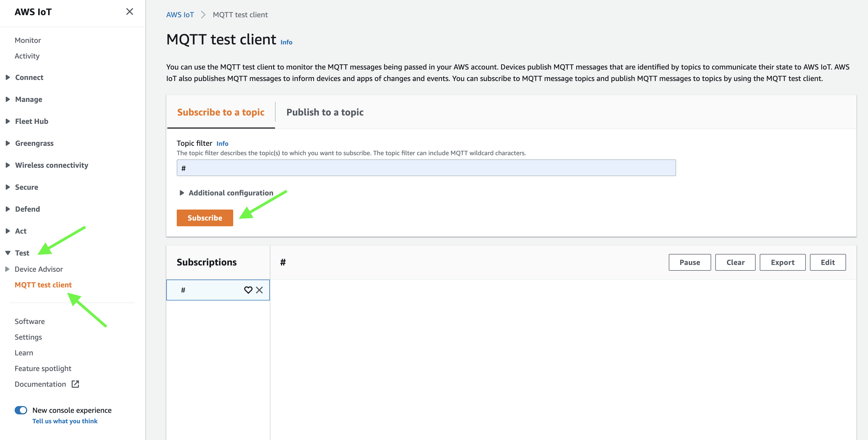Image resolution: width=868 pixels, height=440 pixels.
Task: Disable the New console experience toggle
Action: point(21,410)
